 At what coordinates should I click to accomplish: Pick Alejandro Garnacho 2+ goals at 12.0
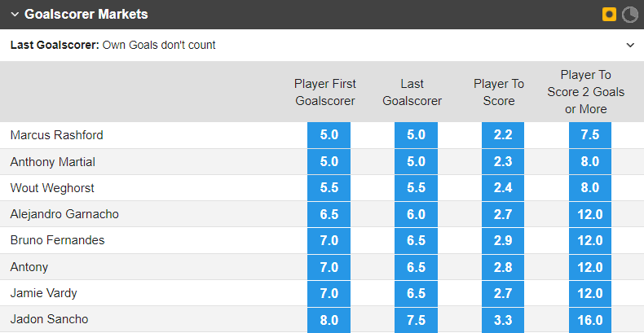click(x=590, y=214)
